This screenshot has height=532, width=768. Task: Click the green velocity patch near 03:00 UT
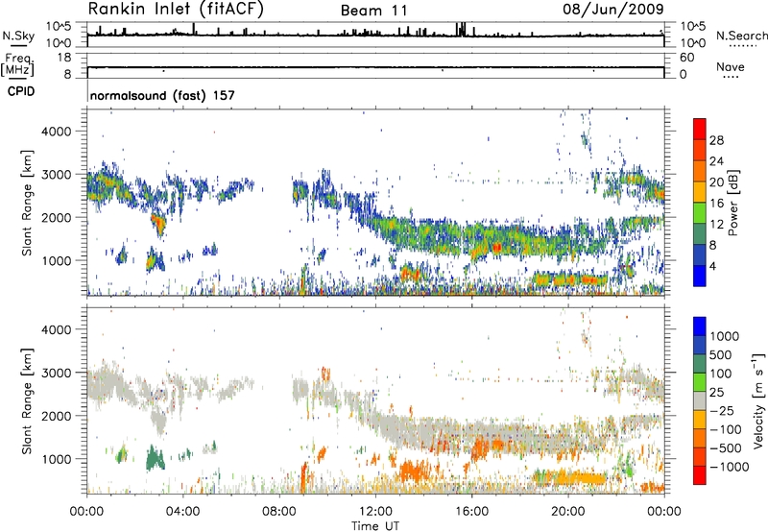pos(156,458)
